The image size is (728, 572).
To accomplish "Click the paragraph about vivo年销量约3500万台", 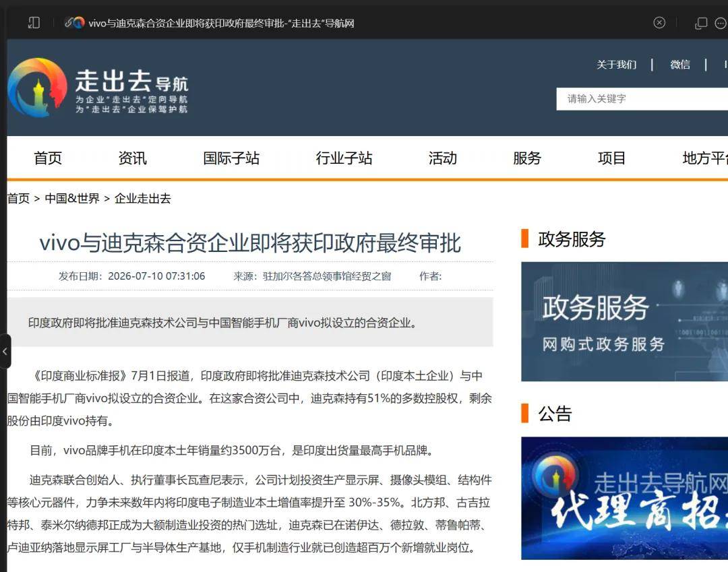I will 232,451.
